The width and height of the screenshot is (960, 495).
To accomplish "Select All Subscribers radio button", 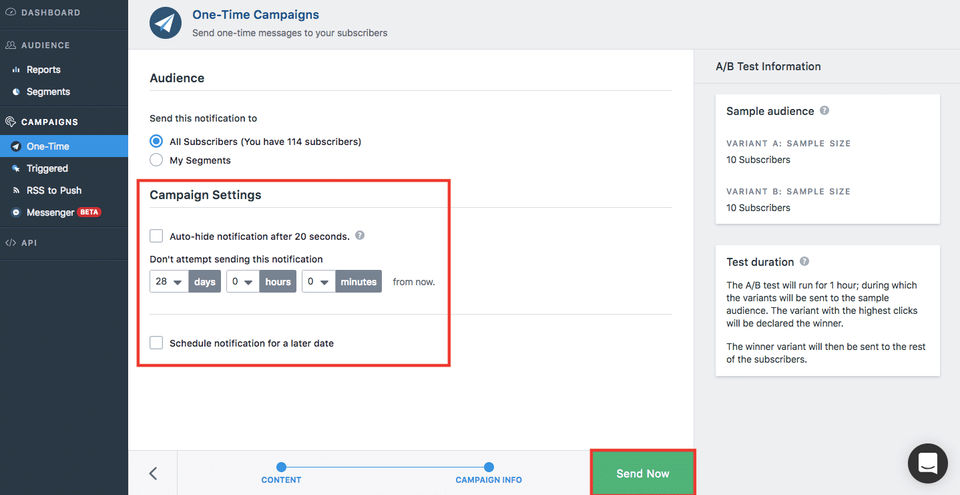I will point(156,142).
